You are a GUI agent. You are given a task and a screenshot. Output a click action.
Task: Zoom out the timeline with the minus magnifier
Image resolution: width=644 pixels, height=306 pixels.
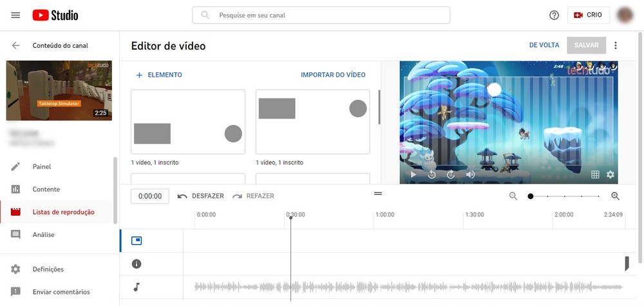click(x=513, y=196)
